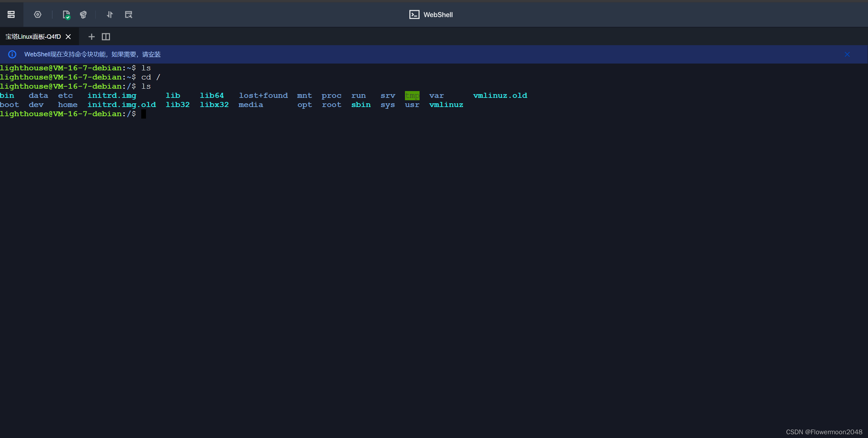
Task: Click the highlighted tmp directory name
Action: pos(412,95)
